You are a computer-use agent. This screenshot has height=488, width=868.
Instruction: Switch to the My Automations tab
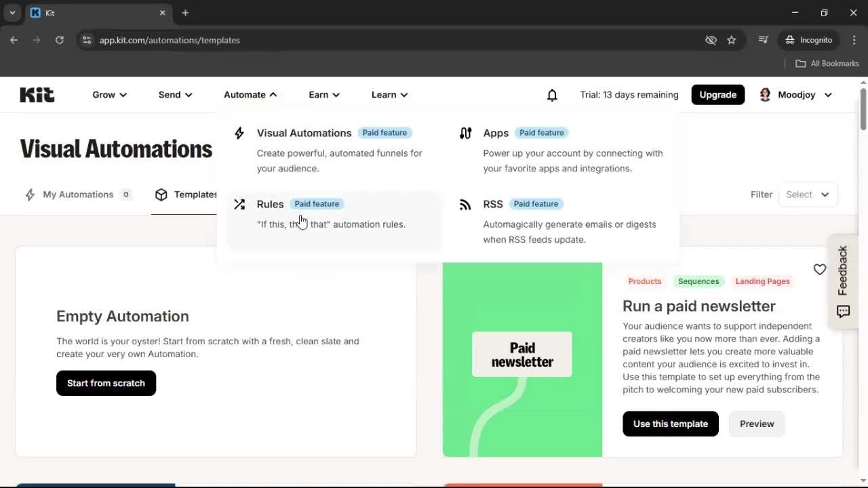(x=78, y=195)
